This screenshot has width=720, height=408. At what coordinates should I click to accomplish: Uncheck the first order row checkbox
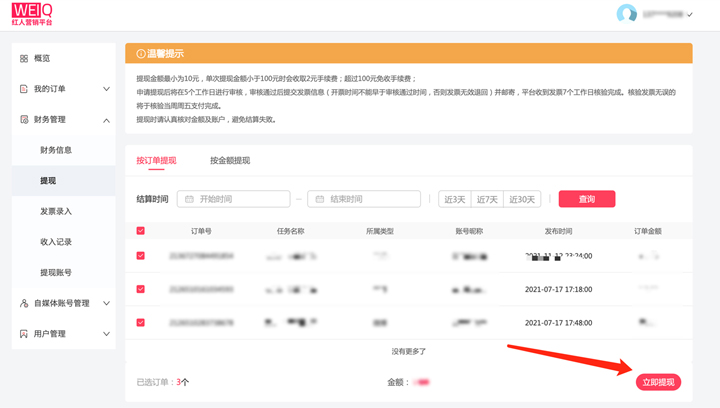coord(141,256)
